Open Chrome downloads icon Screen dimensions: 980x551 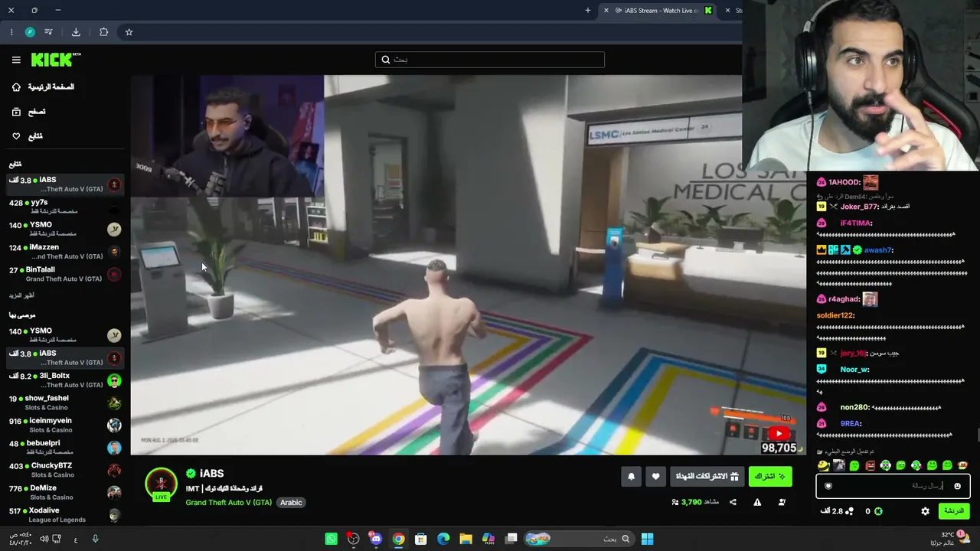coord(76,32)
